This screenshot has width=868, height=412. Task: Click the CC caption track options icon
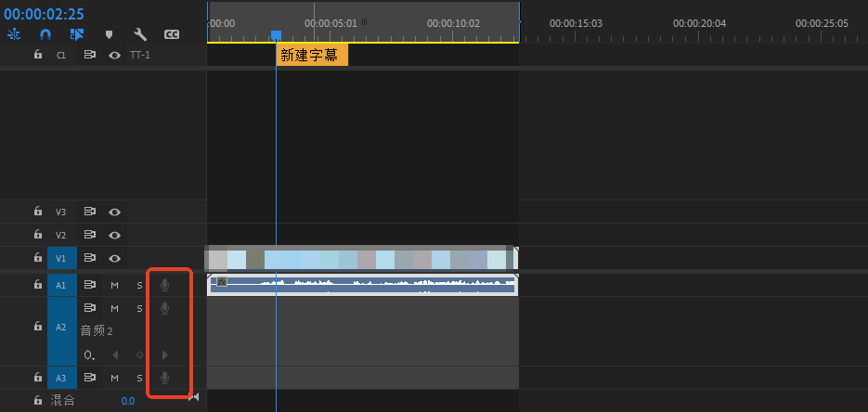point(172,34)
